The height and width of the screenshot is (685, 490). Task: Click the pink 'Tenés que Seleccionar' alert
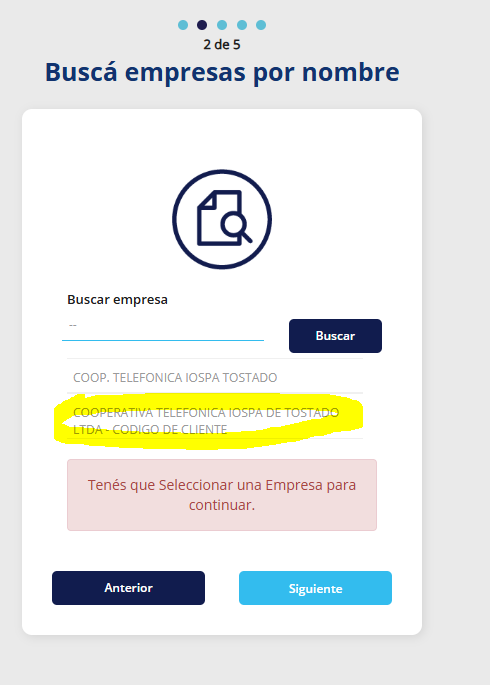(x=222, y=495)
